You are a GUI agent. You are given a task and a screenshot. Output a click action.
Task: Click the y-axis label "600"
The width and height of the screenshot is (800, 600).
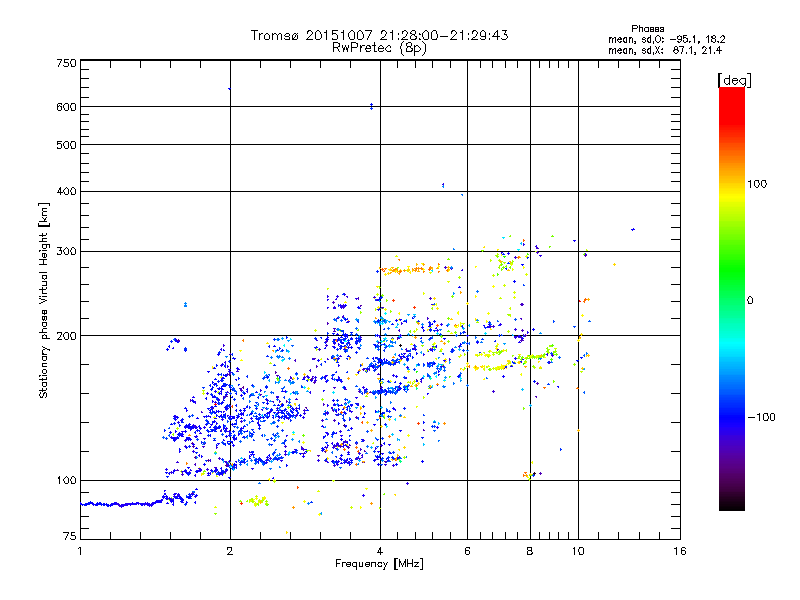[x=66, y=107]
